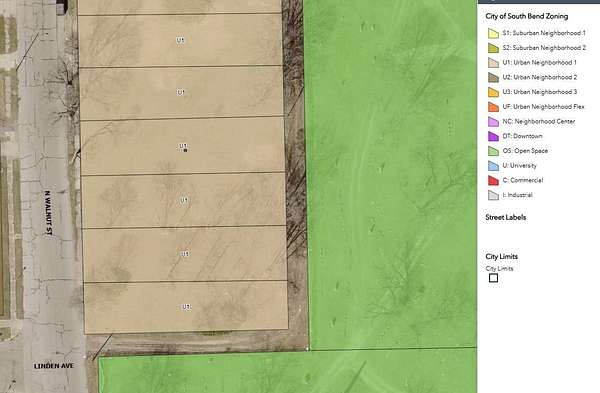
Task: Click the City of South Bend Zoning heading
Action: coord(527,16)
